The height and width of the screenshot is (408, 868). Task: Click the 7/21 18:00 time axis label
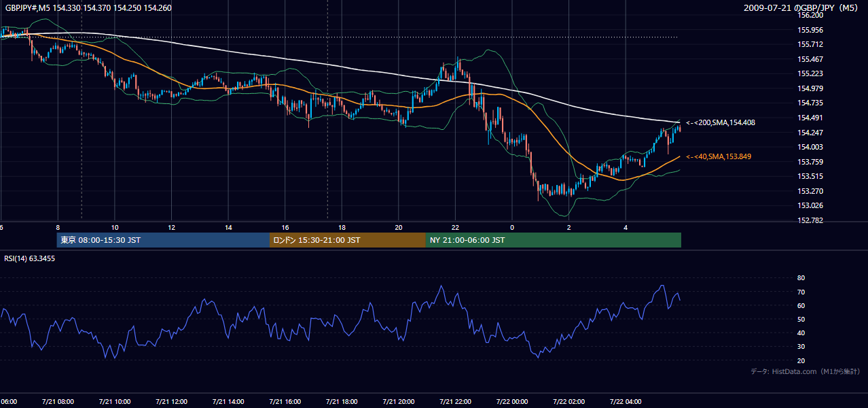(342, 402)
